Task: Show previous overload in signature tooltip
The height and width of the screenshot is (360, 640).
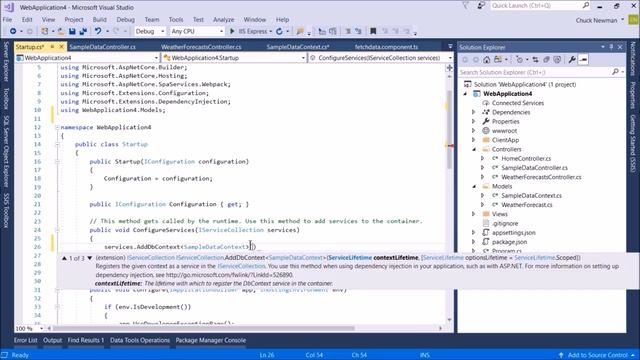Action: [x=64, y=258]
